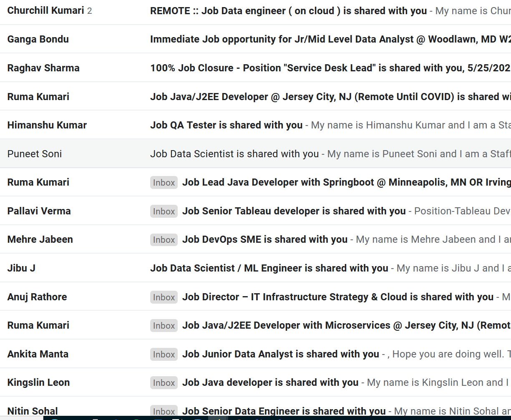Click Inbox label on Nitin Sohal's email

tap(164, 411)
